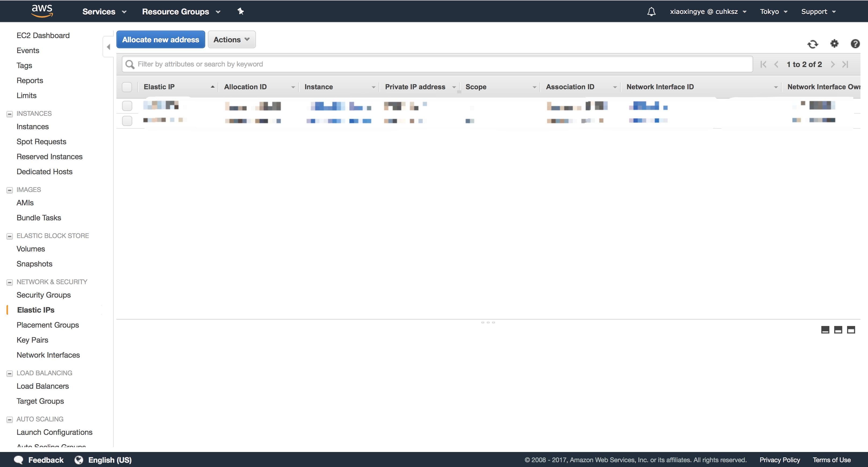Screen dimensions: 868x467
Task: Collapse the AUTO SCALING section
Action: tap(9, 420)
